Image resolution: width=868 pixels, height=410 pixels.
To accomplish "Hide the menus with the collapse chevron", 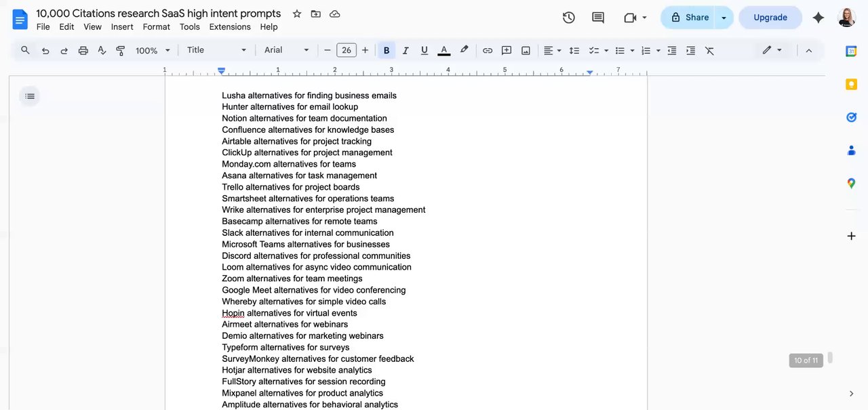I will pyautogui.click(x=808, y=50).
